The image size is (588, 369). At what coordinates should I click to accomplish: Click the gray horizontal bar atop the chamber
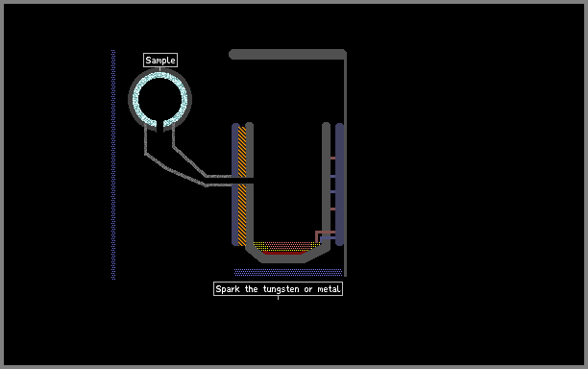(287, 55)
